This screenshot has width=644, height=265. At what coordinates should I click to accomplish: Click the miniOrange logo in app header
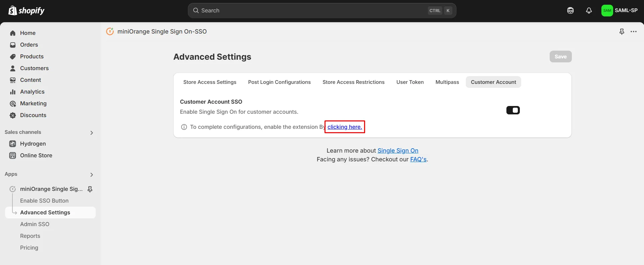(110, 31)
